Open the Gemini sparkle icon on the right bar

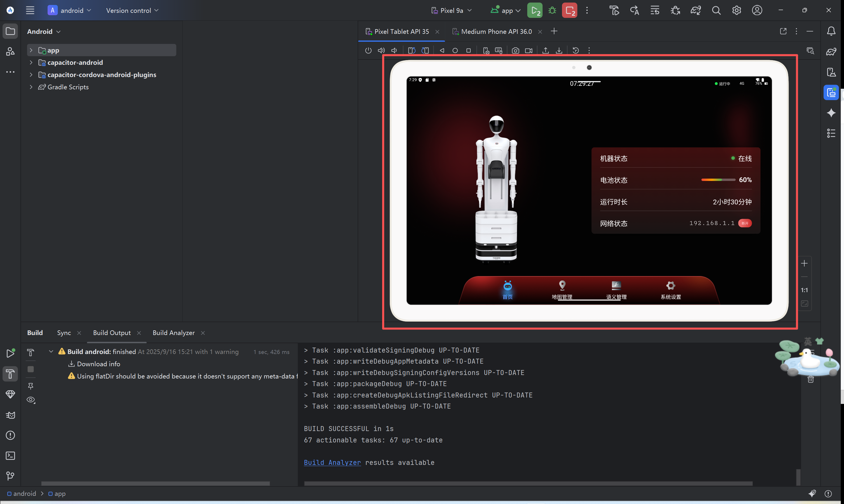[831, 113]
